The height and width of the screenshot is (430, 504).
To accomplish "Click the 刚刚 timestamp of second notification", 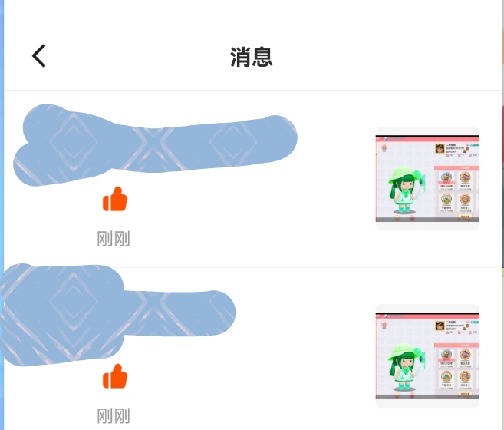I will pos(114,416).
